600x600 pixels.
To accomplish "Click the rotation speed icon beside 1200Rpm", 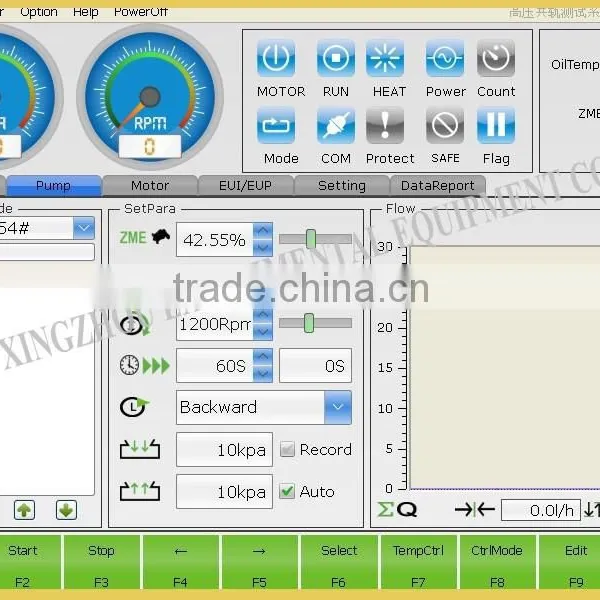I will (x=134, y=324).
